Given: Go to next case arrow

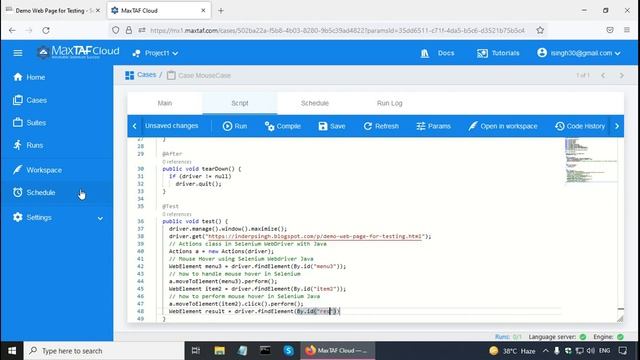Looking at the screenshot, I should pos(621,76).
